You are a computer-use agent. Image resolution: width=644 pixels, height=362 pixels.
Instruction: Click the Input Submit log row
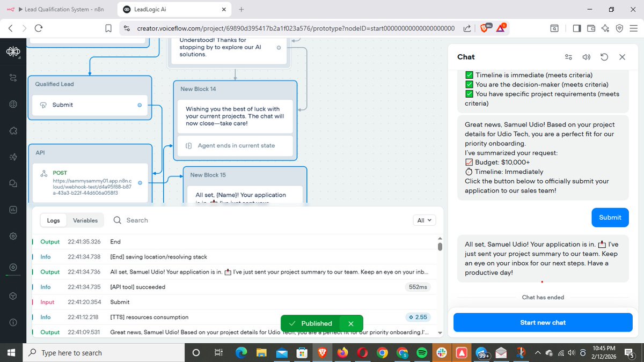pyautogui.click(x=233, y=302)
